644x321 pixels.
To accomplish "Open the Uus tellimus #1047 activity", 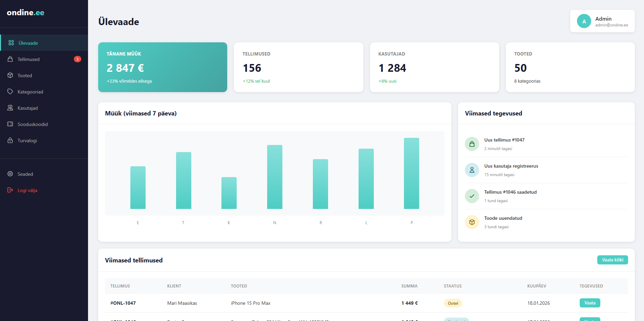I will tap(504, 140).
